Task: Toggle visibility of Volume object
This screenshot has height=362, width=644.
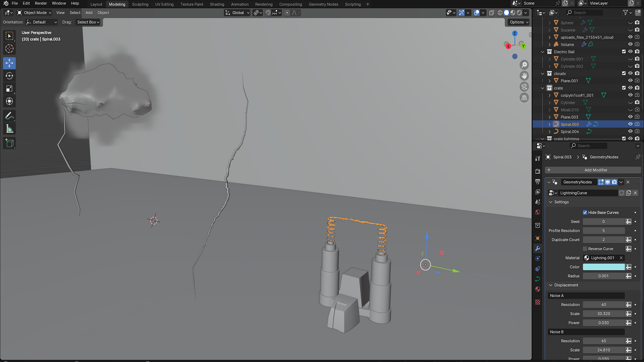Action: [x=630, y=45]
